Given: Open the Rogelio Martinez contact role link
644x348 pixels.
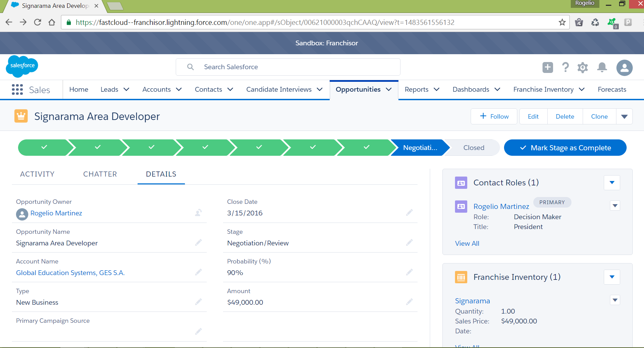Looking at the screenshot, I should pyautogui.click(x=501, y=207).
